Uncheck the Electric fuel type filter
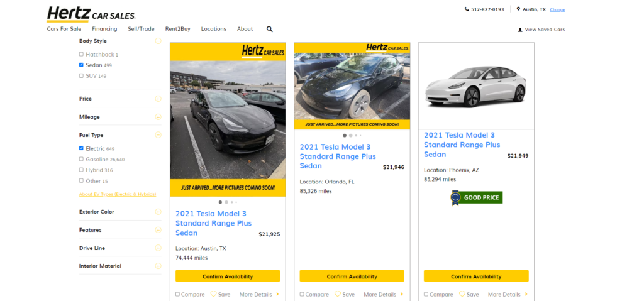The width and height of the screenshot is (644, 301). point(81,148)
